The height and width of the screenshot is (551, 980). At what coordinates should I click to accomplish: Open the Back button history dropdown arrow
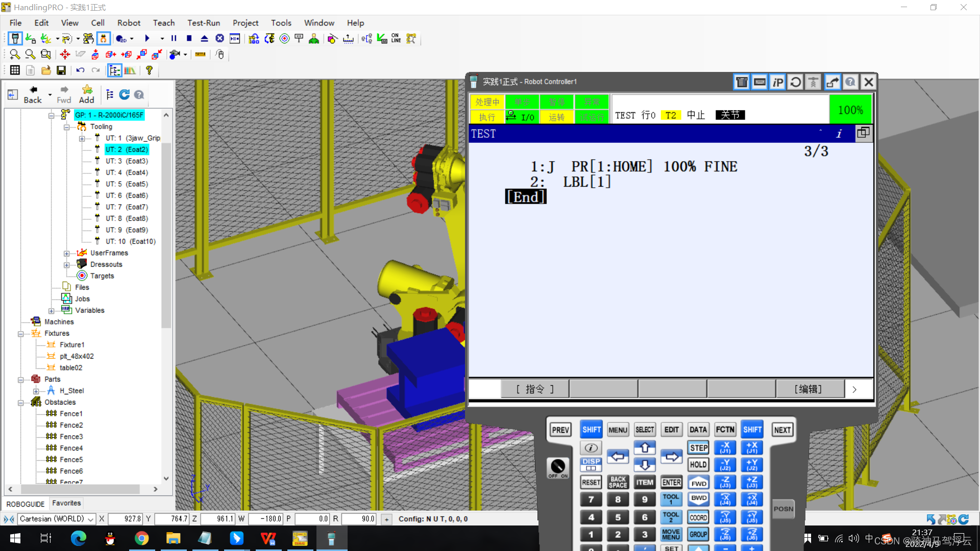coord(50,95)
